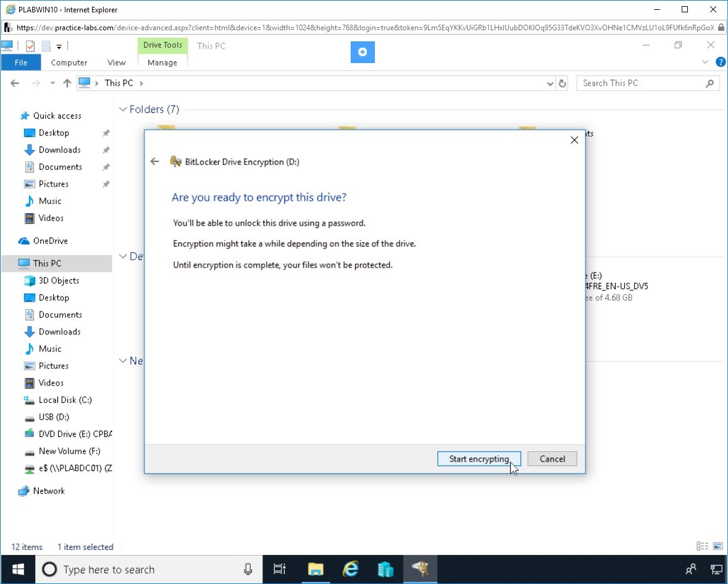728x584 pixels.
Task: Select Network in the navigation pane
Action: point(49,491)
